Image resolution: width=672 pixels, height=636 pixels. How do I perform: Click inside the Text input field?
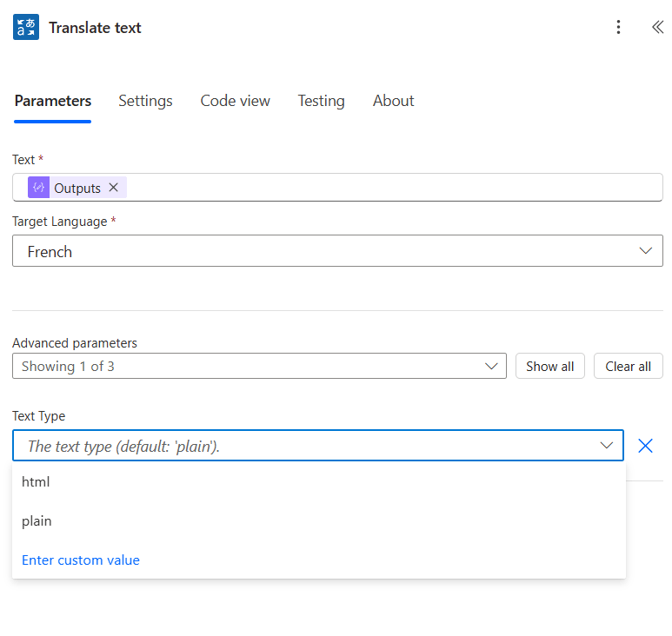pyautogui.click(x=337, y=187)
